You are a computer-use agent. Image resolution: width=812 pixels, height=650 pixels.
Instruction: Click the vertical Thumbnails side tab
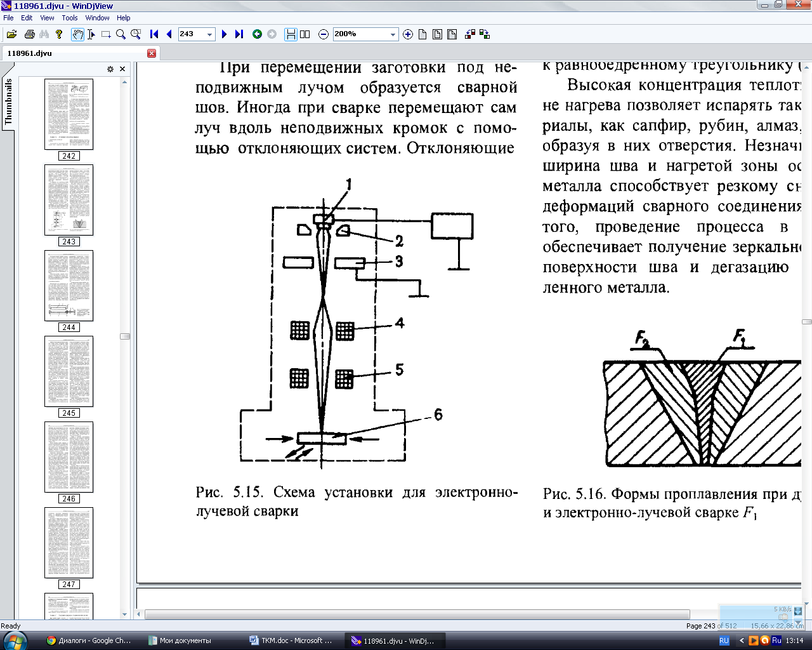pos(8,102)
